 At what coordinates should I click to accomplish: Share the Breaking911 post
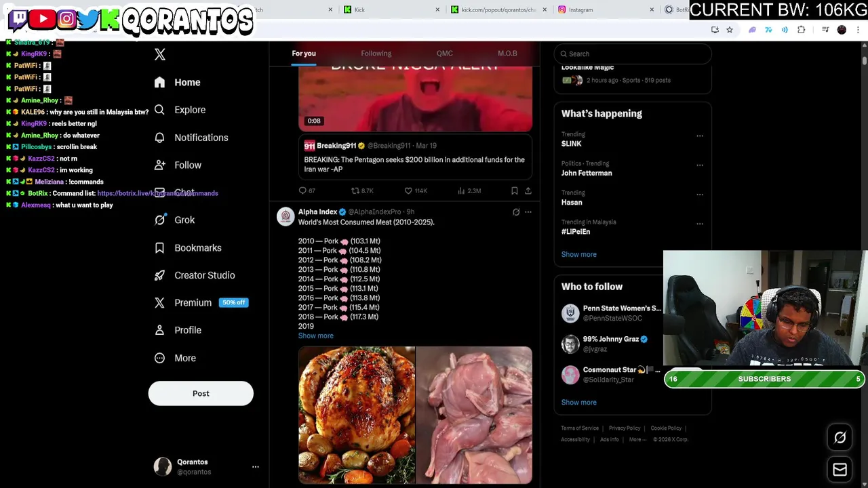528,190
